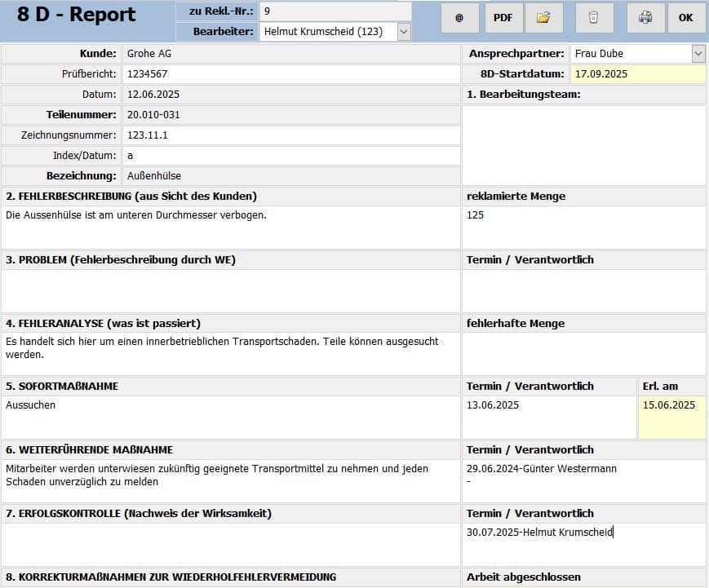Screen dimensions: 709x588
Task: Confirm with the OK button
Action: [x=686, y=18]
